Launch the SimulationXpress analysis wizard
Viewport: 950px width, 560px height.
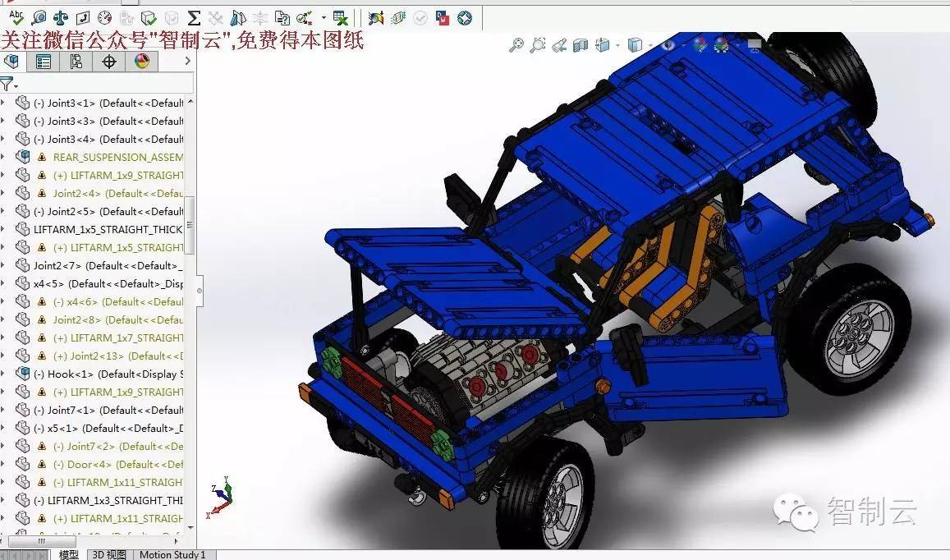pos(375,17)
